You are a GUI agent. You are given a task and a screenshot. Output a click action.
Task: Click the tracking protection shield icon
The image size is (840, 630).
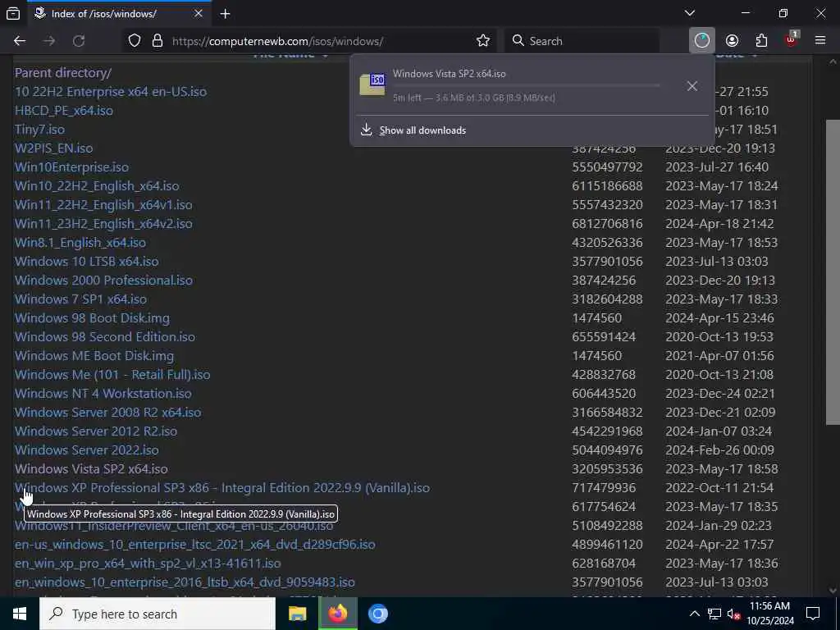click(x=135, y=41)
